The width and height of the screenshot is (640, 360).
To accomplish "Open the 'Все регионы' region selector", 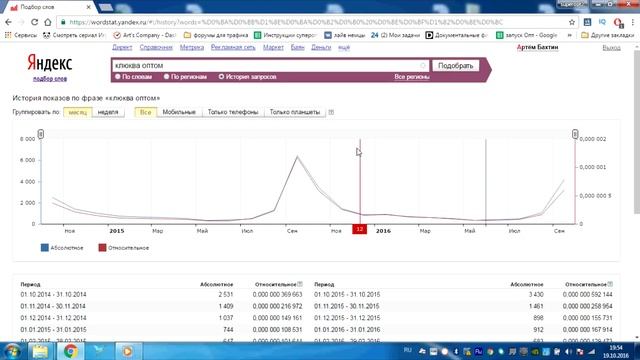I will point(411,77).
